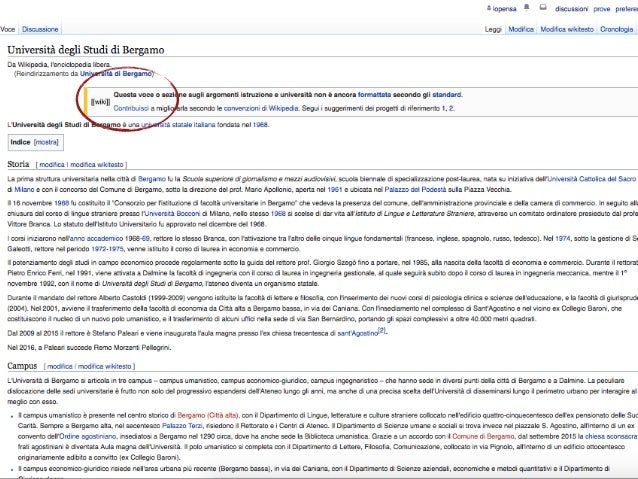Image resolution: width=638 pixels, height=479 pixels.
Task: Open the Università Bocconi link
Action: click(170, 213)
